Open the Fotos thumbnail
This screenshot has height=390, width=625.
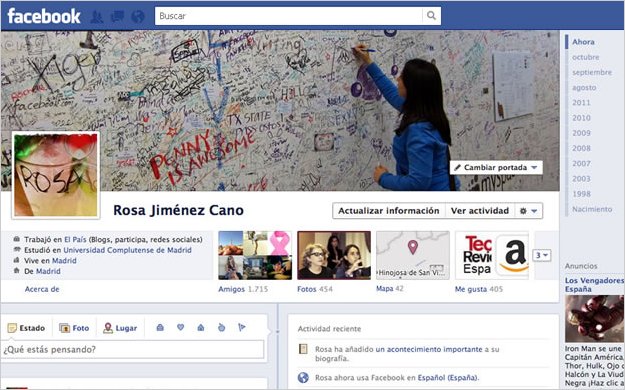pyautogui.click(x=334, y=255)
